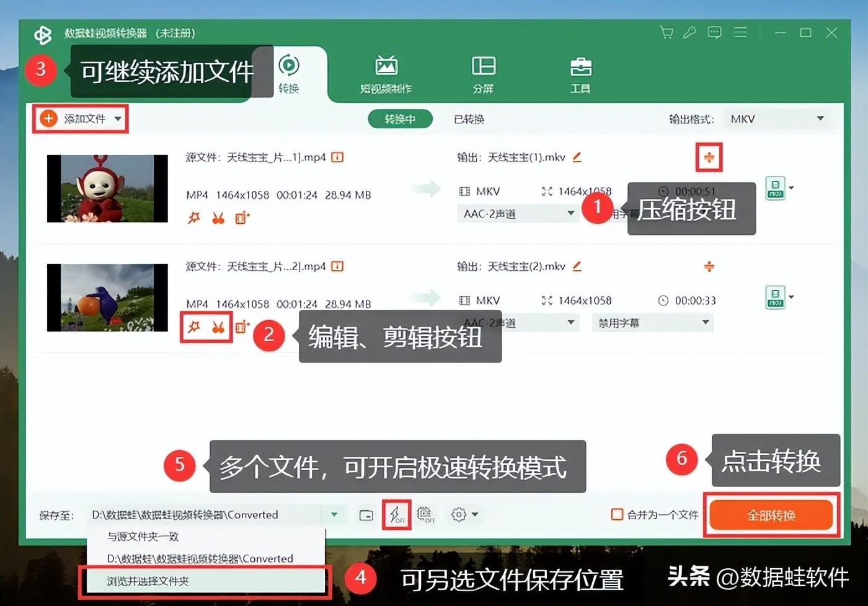Click the key registration icon
The image size is (868, 606).
(689, 33)
